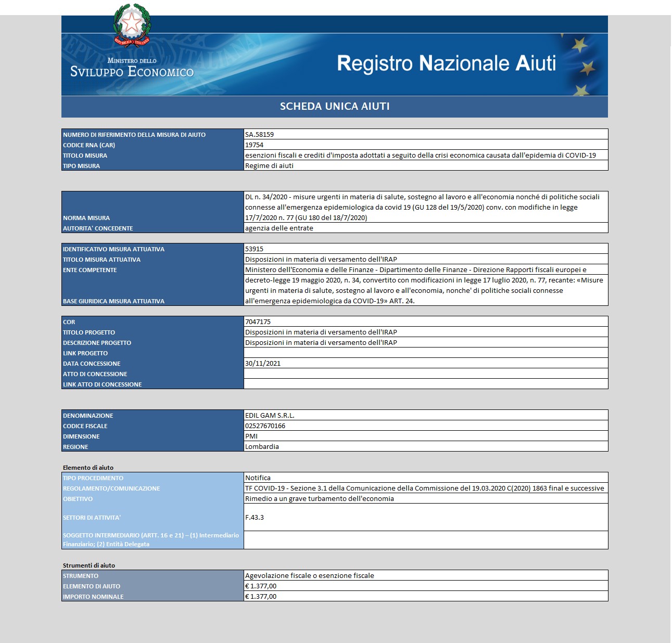Click the TITOLO MISURA value about esenzioni fiscali
Image resolution: width=672 pixels, height=643 pixels.
click(x=421, y=155)
